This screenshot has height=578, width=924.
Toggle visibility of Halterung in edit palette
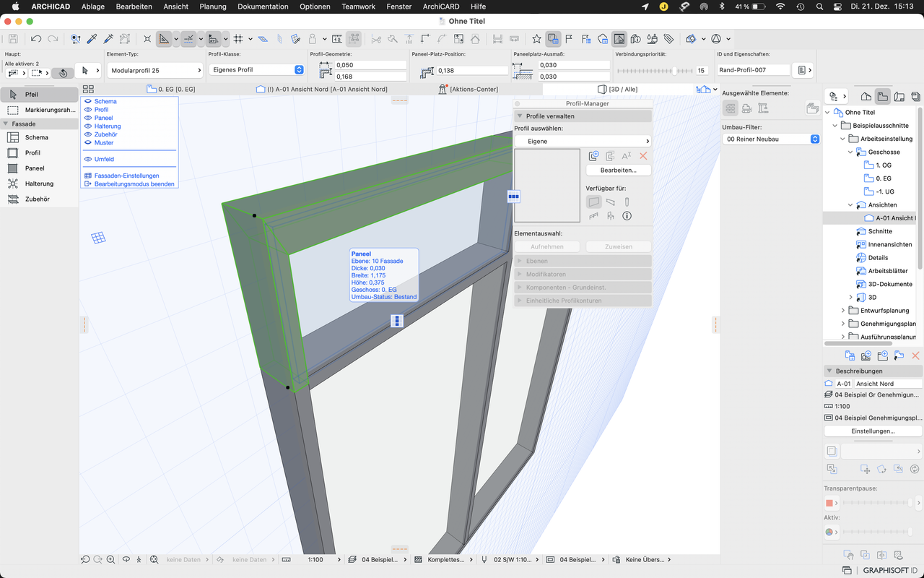[88, 126]
